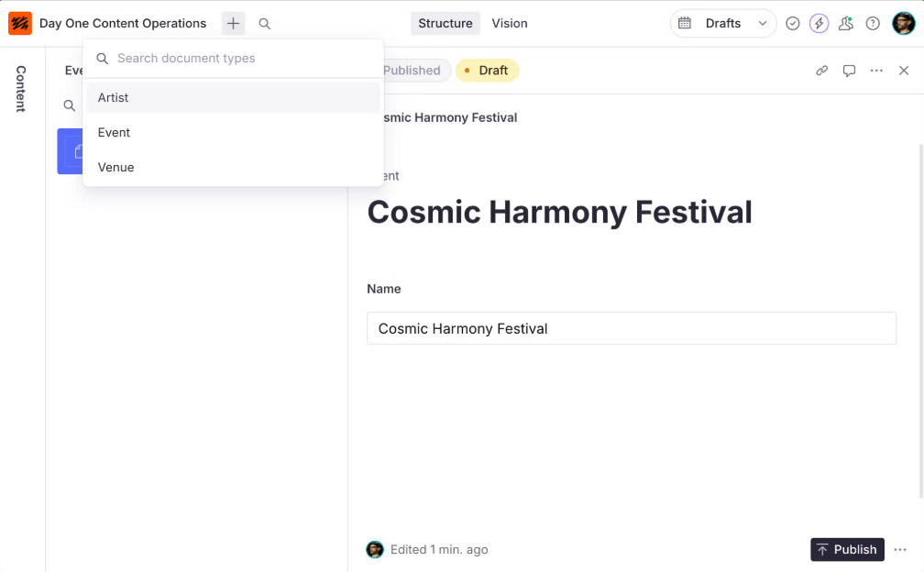Click the Cosmic Harmony Festival heading
This screenshot has height=572, width=924.
click(x=560, y=212)
